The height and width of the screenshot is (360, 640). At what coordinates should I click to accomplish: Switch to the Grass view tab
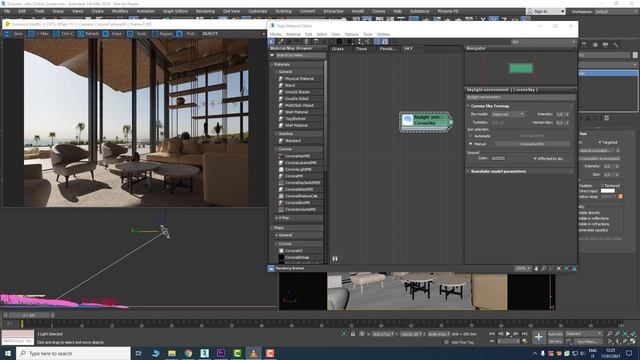[x=338, y=49]
